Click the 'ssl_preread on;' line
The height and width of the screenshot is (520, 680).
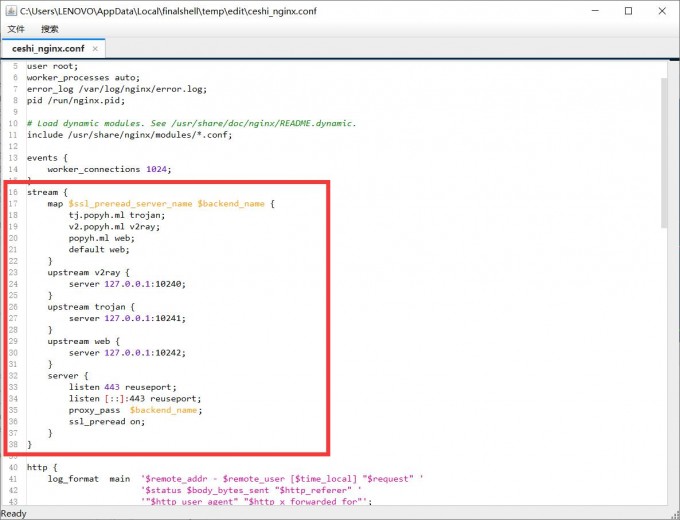point(107,422)
